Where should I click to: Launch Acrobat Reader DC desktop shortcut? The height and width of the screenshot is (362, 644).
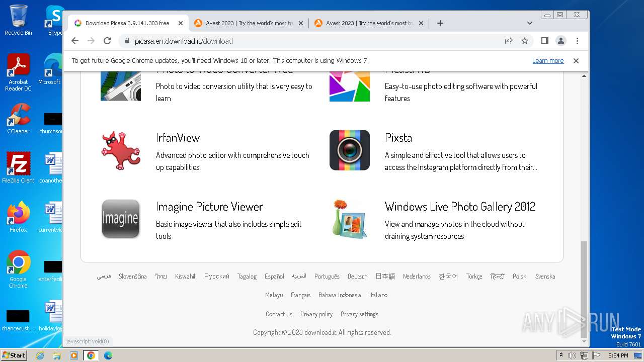(x=18, y=72)
